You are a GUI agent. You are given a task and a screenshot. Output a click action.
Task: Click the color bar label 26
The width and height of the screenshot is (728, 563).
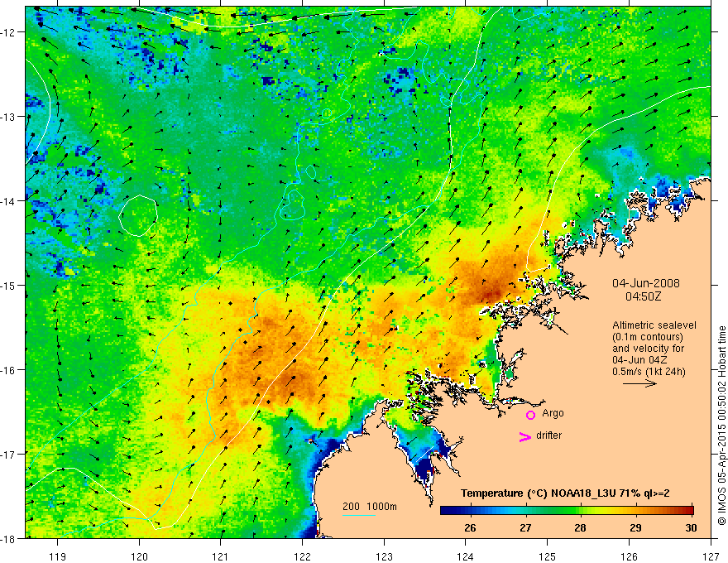(x=470, y=527)
